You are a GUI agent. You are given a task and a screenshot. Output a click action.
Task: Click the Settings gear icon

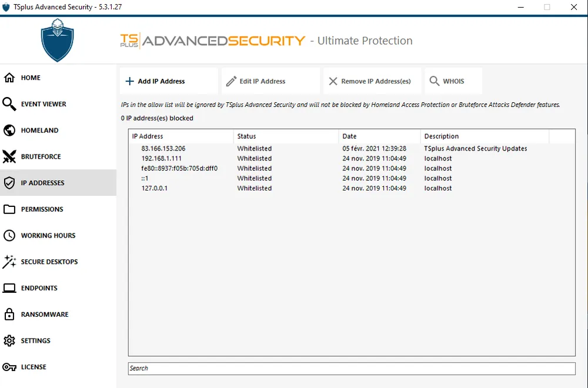tap(9, 340)
